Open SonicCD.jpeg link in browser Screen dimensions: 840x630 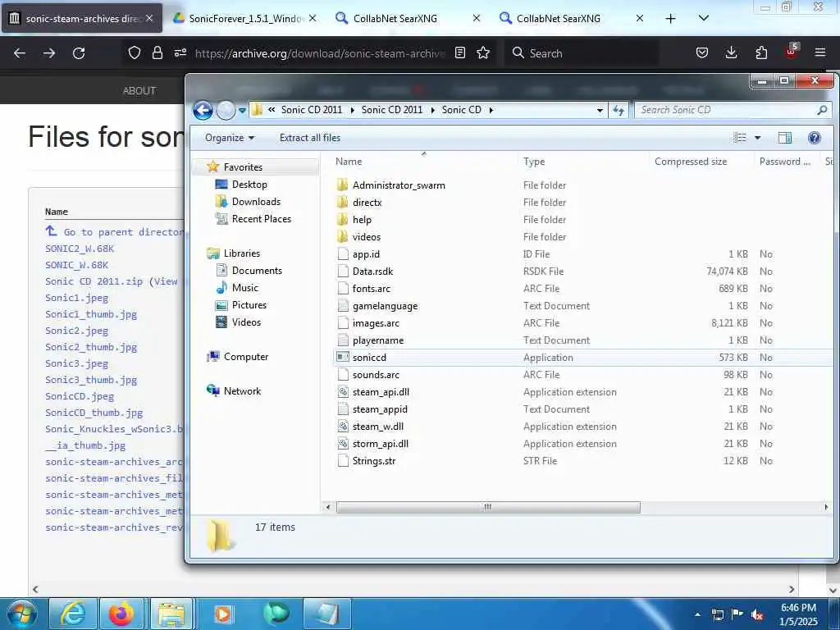pos(80,396)
